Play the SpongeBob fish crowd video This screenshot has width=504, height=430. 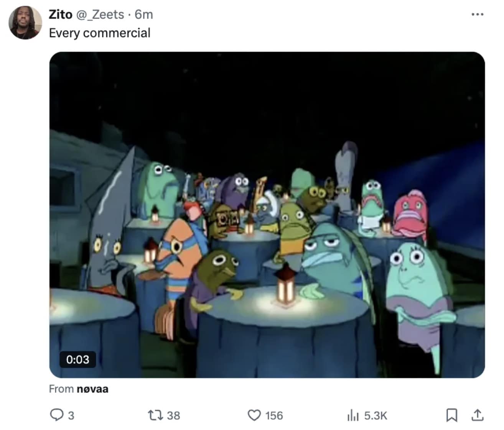point(267,215)
